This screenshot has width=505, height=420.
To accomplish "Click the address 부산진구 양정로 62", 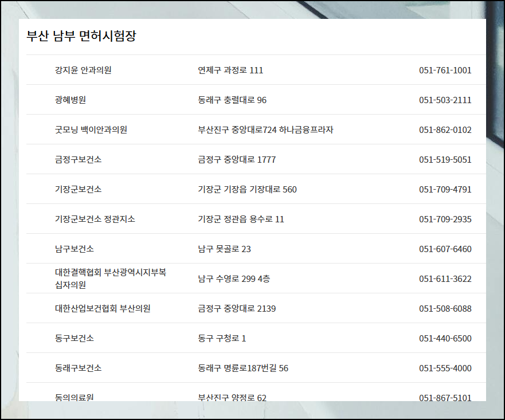I will [x=232, y=398].
